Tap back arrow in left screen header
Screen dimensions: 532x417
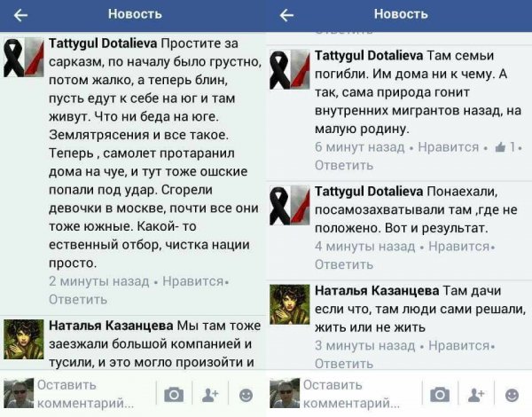point(20,15)
